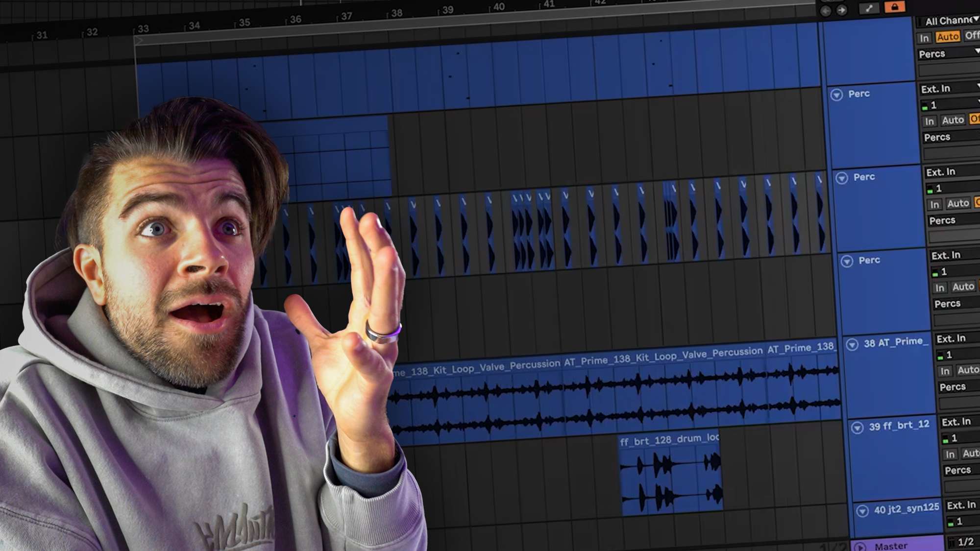This screenshot has height=551, width=980.
Task: Enable Auto monitoring on the second Perc track
Action: pyautogui.click(x=959, y=203)
